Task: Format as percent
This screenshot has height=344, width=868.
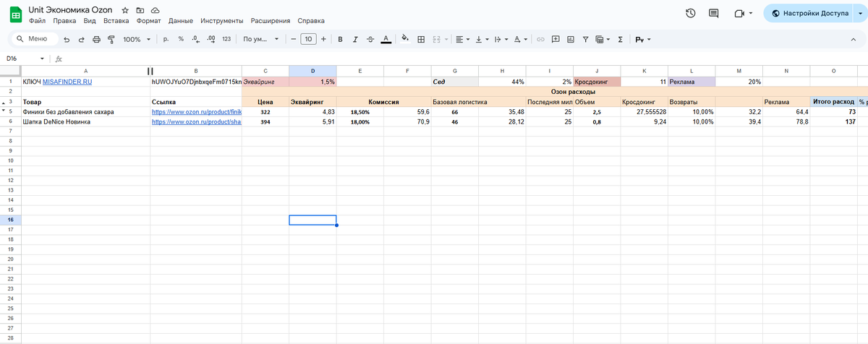Action: click(x=181, y=39)
